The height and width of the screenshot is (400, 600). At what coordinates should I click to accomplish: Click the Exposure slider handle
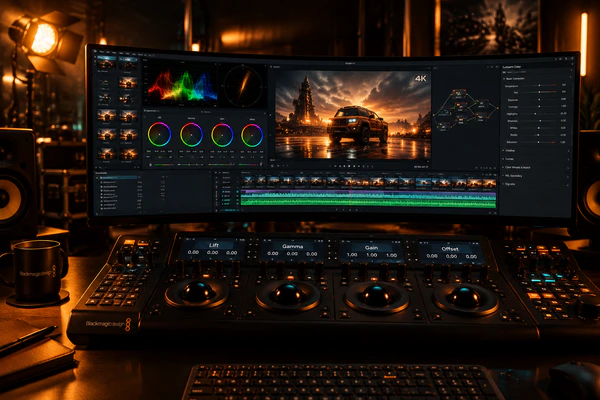(540, 100)
